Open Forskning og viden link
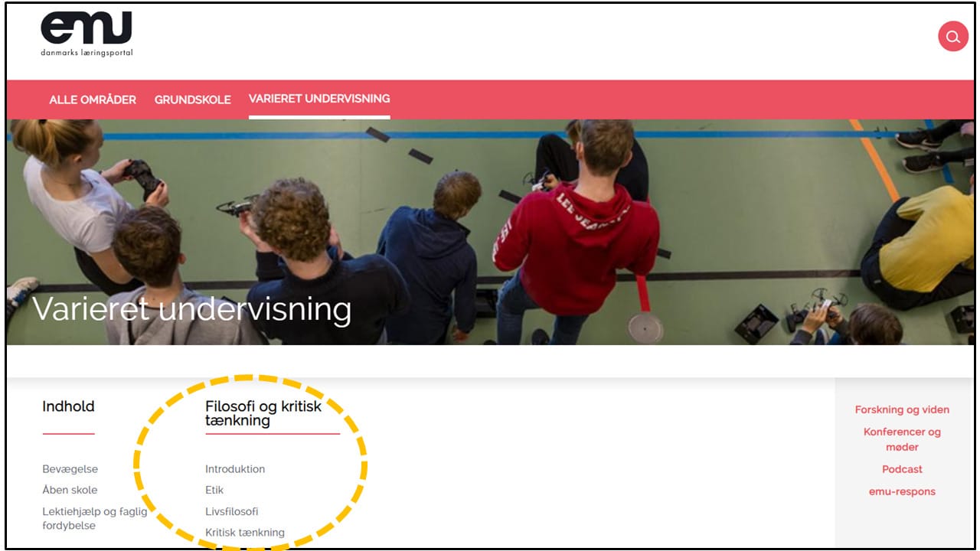The width and height of the screenshot is (980, 551). (x=902, y=409)
